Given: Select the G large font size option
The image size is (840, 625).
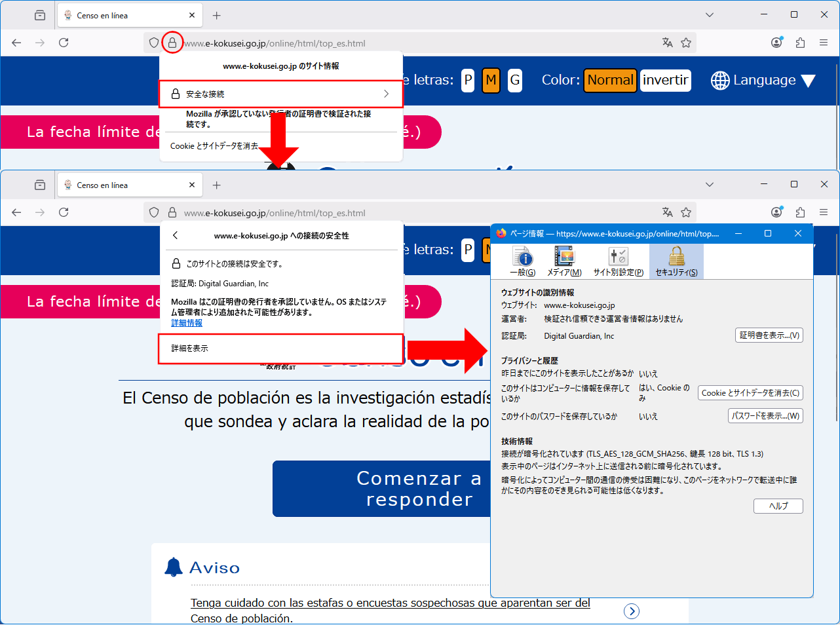Looking at the screenshot, I should tap(515, 80).
